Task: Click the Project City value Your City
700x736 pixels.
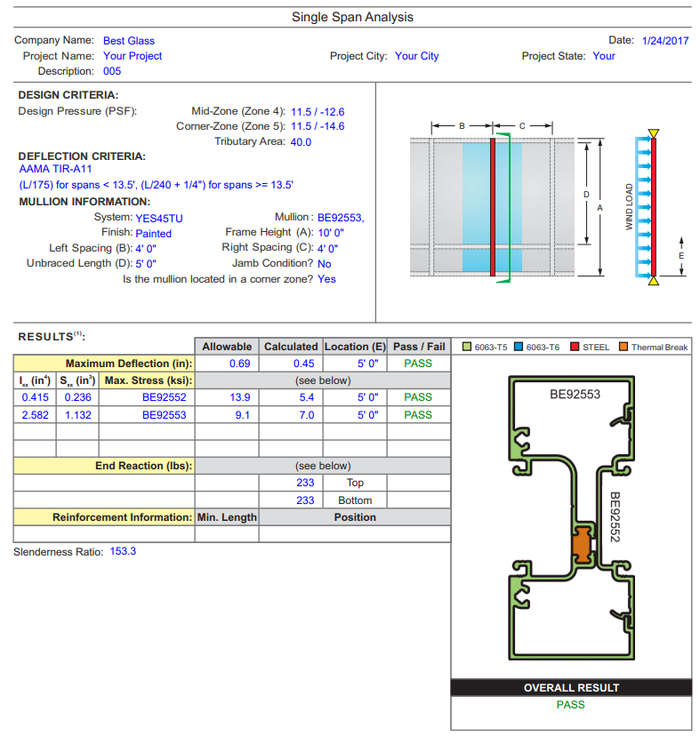Action: coord(417,56)
